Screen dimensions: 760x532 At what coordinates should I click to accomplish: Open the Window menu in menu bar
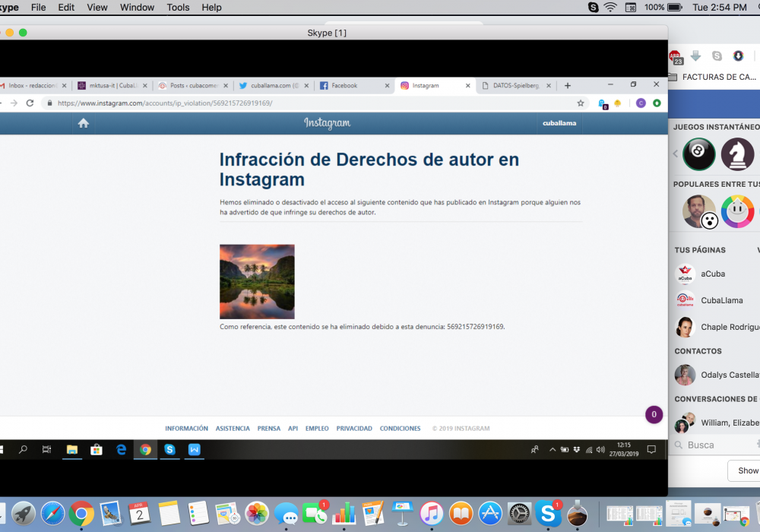point(137,8)
